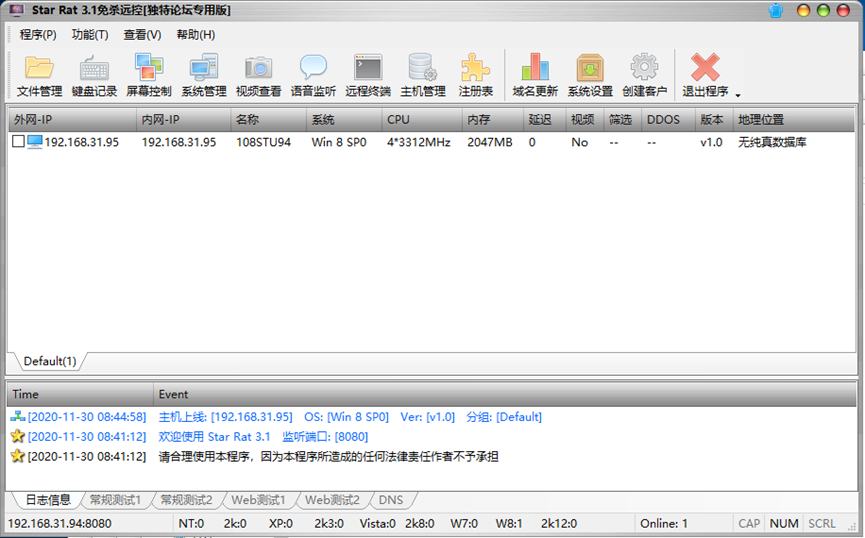Click the Event column header in log
Viewport: 865px width, 538px height.
[x=505, y=394]
